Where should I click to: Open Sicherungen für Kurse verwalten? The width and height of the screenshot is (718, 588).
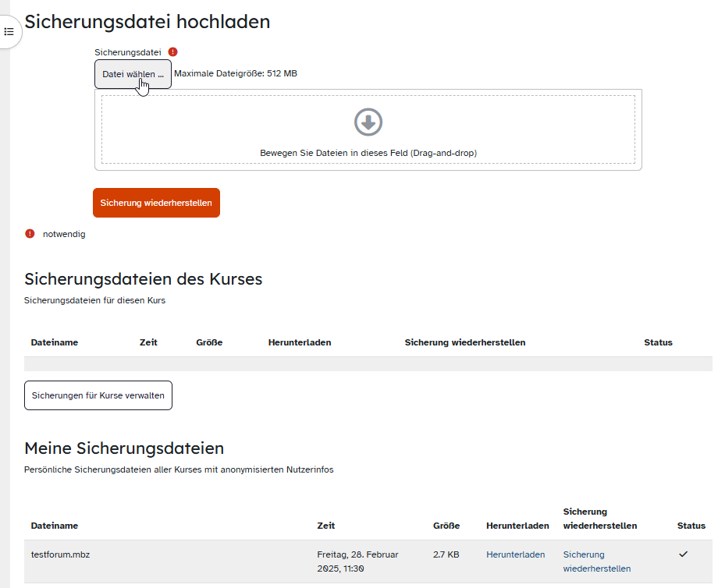pyautogui.click(x=98, y=395)
